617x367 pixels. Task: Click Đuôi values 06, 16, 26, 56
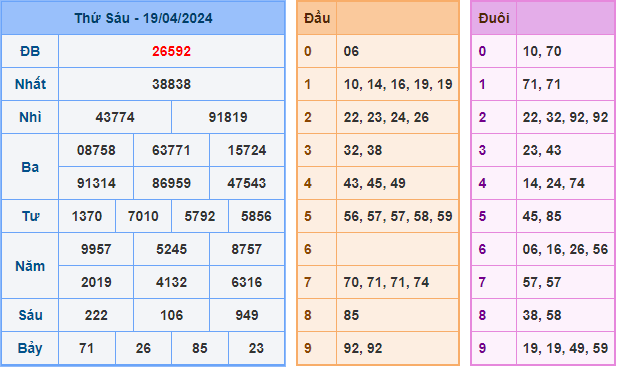(565, 249)
